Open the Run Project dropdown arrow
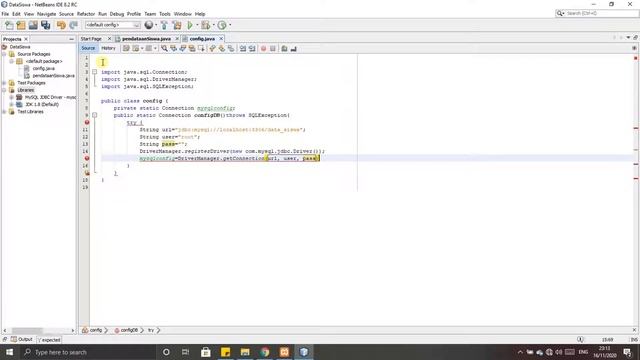This screenshot has width=640, height=360. point(197,25)
